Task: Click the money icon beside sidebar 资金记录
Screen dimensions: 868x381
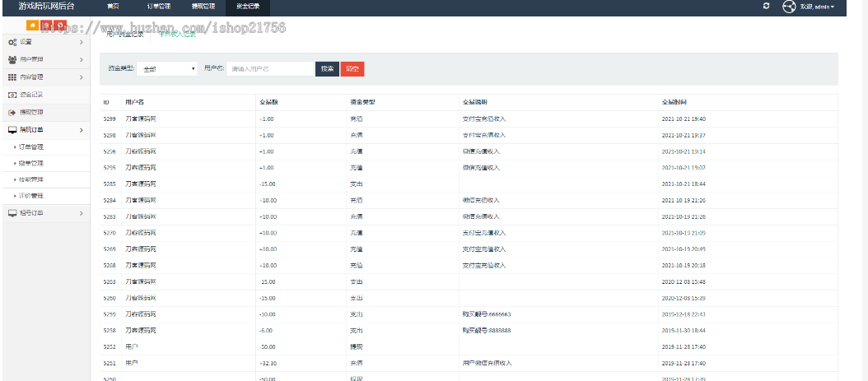Action: coord(12,95)
